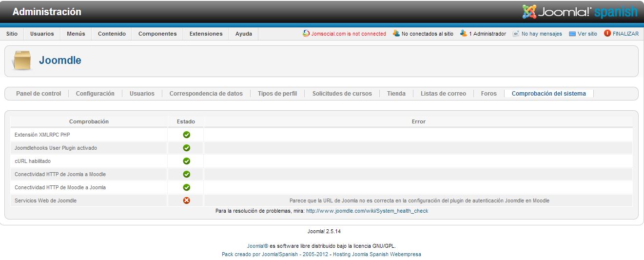Open the System_health_check wiki link

pyautogui.click(x=367, y=211)
